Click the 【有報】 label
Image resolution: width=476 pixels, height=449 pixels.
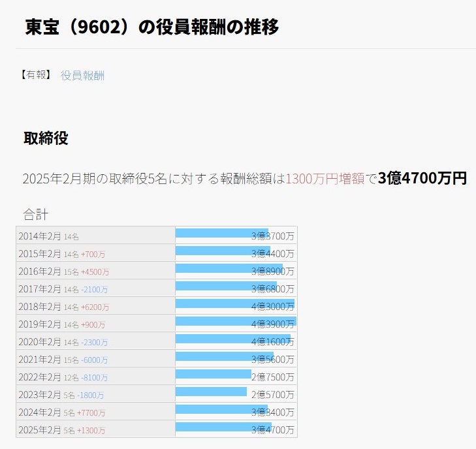36,75
